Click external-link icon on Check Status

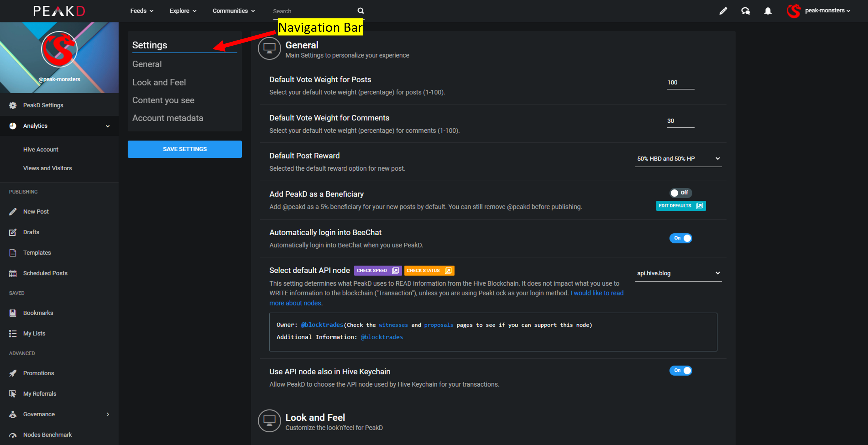(x=448, y=270)
